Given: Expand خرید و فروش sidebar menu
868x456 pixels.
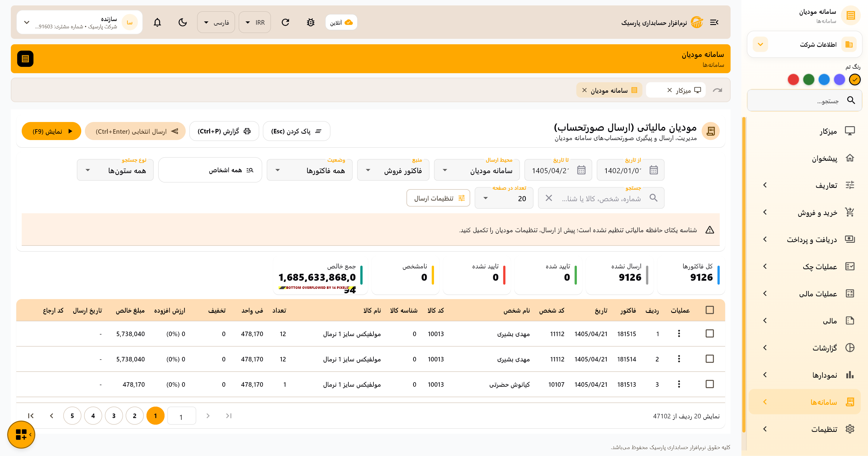Looking at the screenshot, I should [804, 212].
